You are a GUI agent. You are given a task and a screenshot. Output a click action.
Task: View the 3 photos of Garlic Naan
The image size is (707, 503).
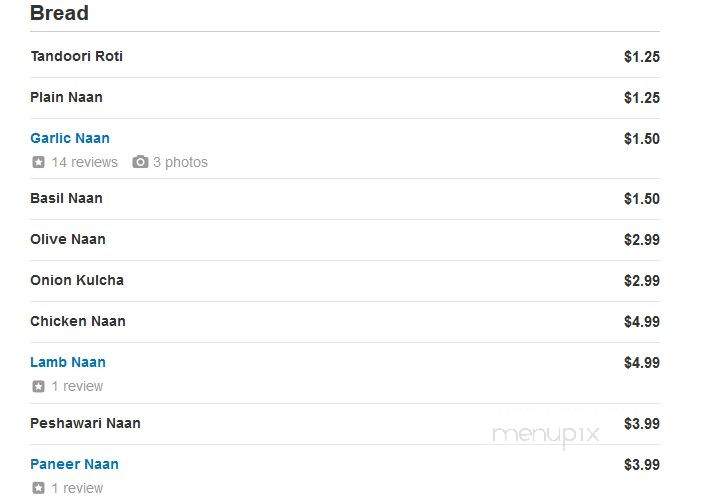click(180, 162)
